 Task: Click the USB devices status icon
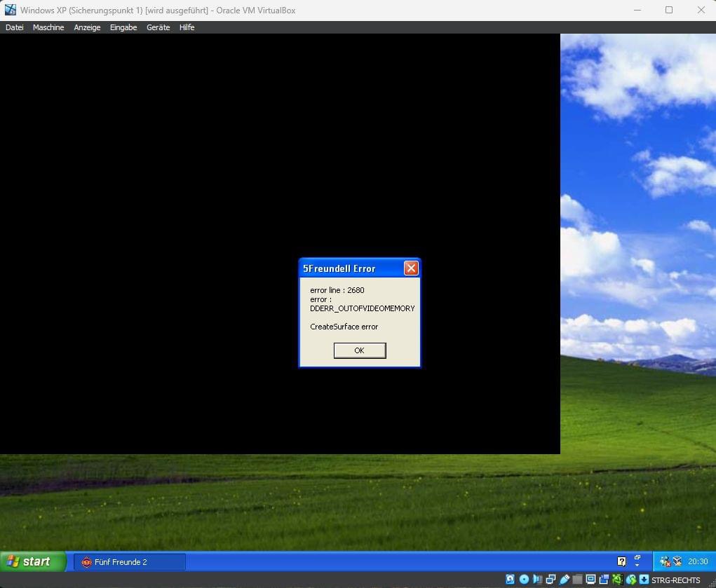pos(565,580)
